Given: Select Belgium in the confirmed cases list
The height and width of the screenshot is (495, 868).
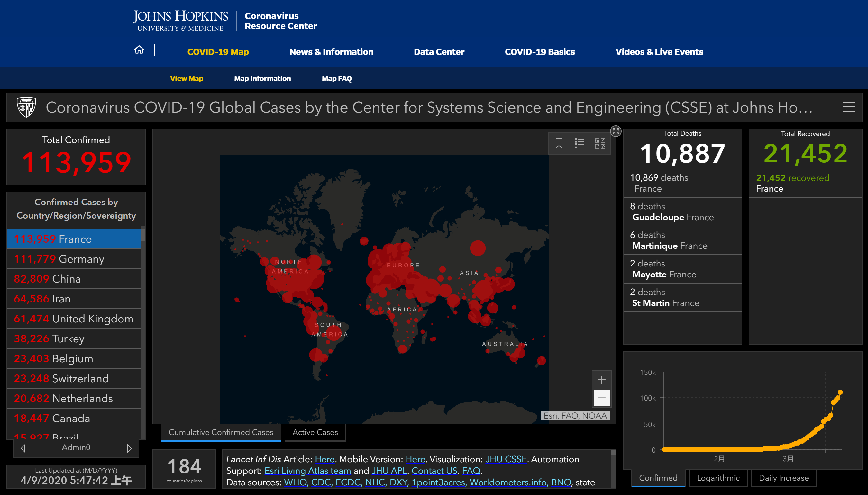Looking at the screenshot, I should tap(74, 358).
